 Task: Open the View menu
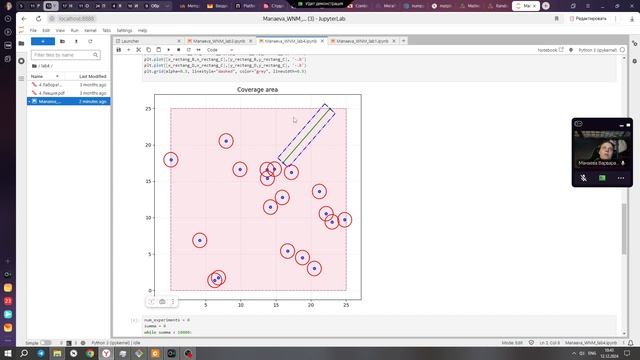click(60, 30)
